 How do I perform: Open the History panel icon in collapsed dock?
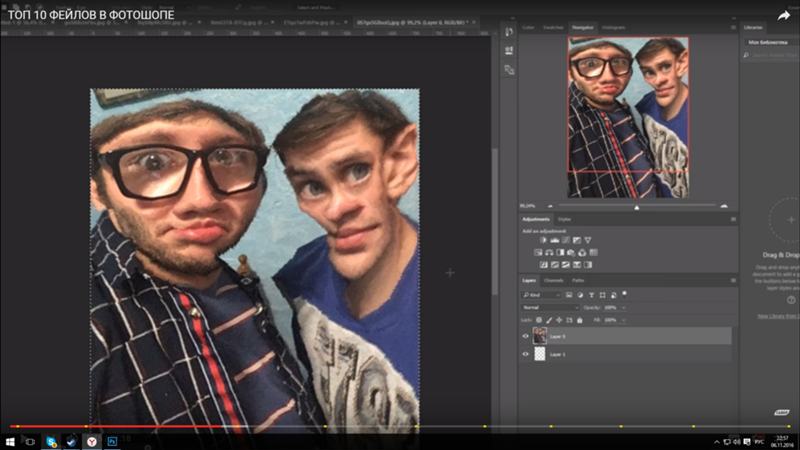509,32
